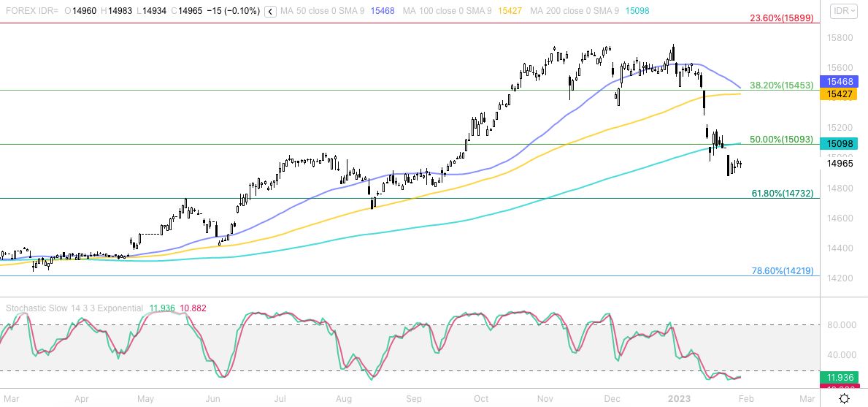Click the MA 200 legend value 15098

(637, 11)
